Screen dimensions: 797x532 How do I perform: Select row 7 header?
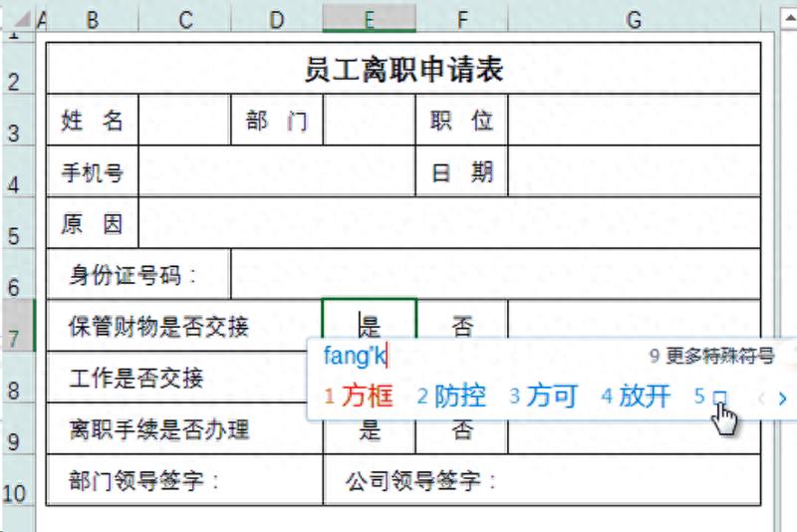18,326
